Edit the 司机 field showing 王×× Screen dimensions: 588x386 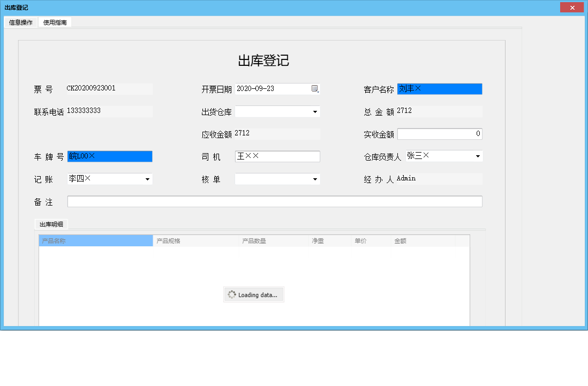point(277,156)
